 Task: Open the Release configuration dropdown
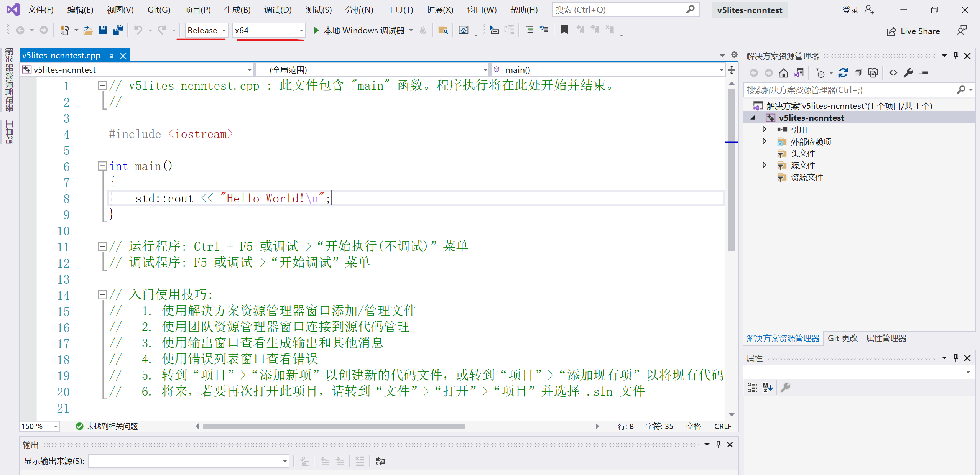(x=206, y=30)
